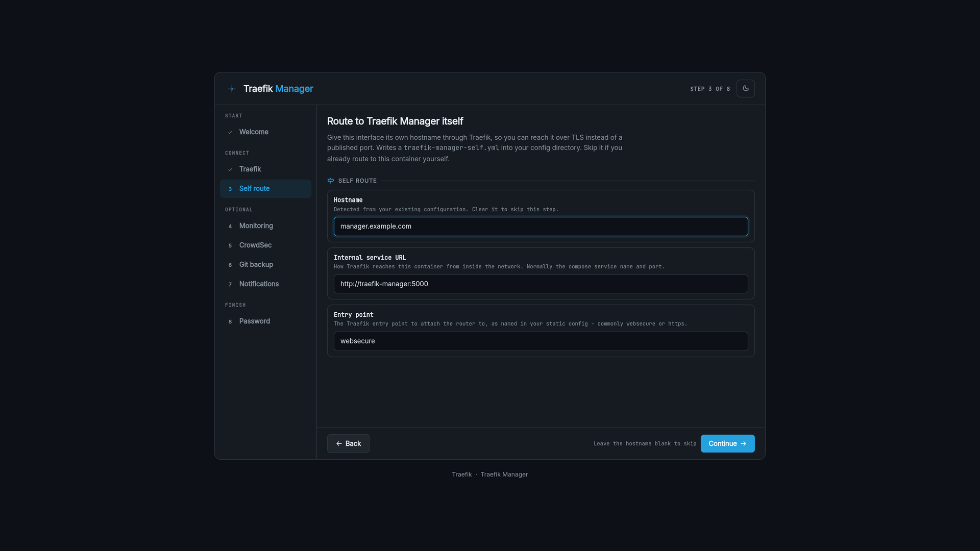Image resolution: width=980 pixels, height=551 pixels.
Task: Open the Traefik Manager footer link
Action: click(x=504, y=474)
